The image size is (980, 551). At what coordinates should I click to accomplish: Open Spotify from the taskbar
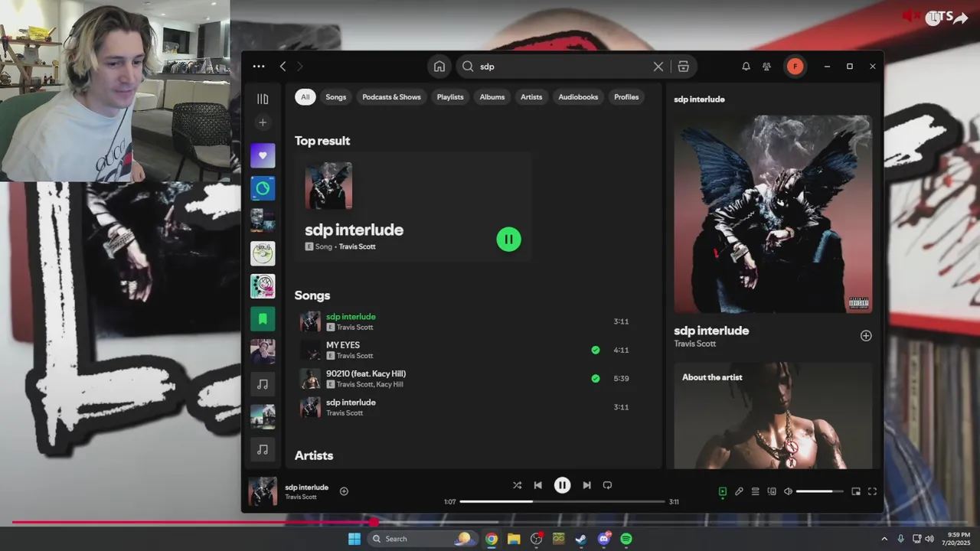coord(626,539)
